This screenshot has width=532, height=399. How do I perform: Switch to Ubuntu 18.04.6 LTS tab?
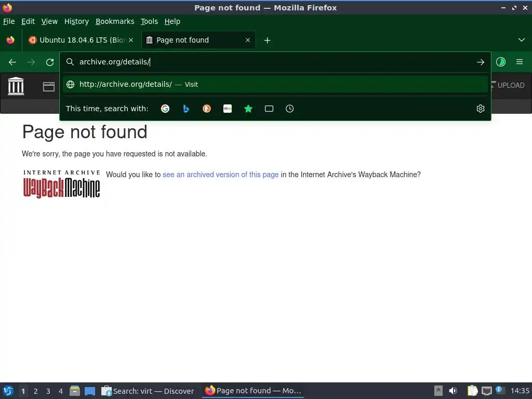[81, 40]
